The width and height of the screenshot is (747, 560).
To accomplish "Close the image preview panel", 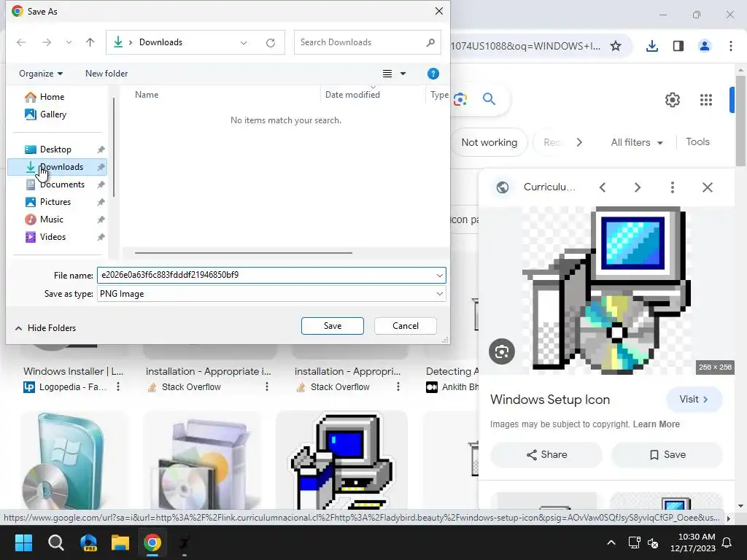I will pyautogui.click(x=708, y=187).
